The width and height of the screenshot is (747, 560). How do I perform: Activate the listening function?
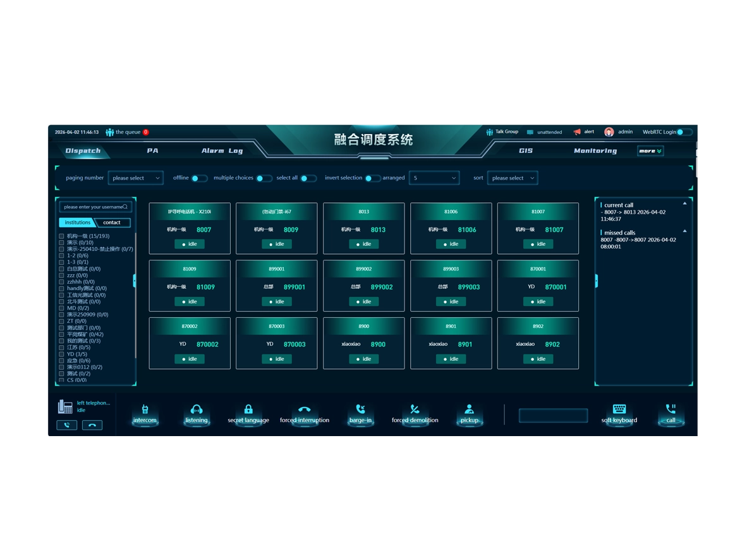tap(197, 413)
